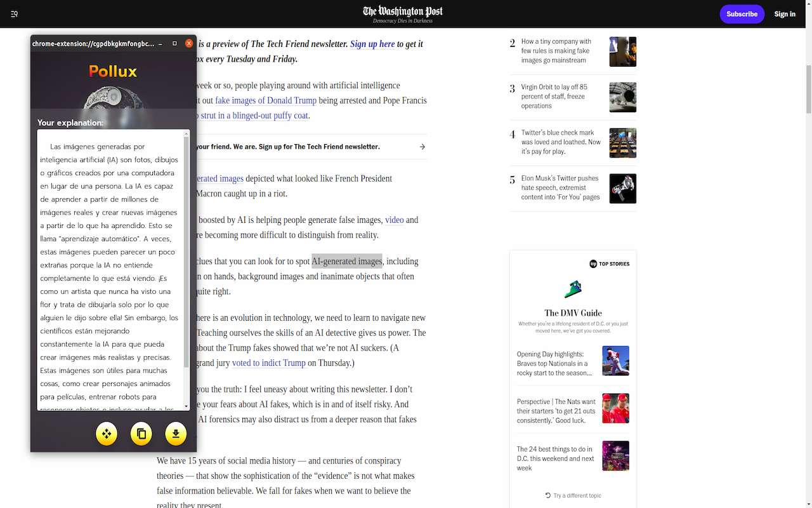Minimize the Pollux extension window

click(160, 44)
